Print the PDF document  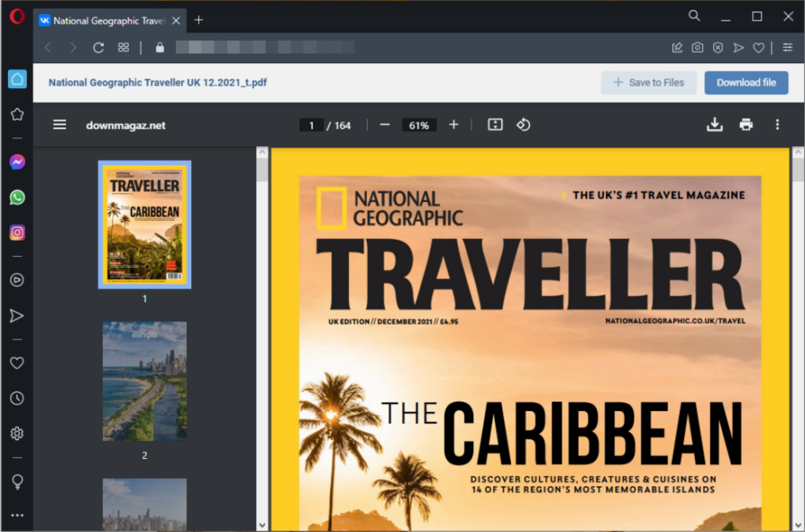(746, 125)
